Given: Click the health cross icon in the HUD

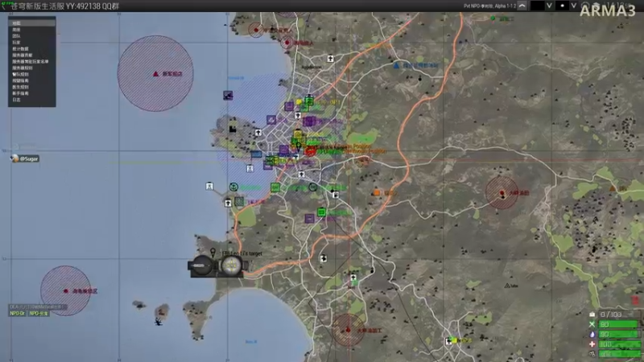Looking at the screenshot, I should (x=592, y=344).
